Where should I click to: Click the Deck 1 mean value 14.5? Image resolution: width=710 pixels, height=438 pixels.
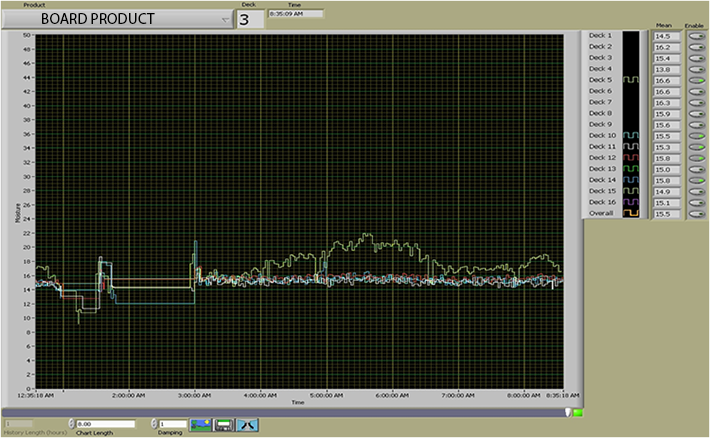tap(667, 36)
